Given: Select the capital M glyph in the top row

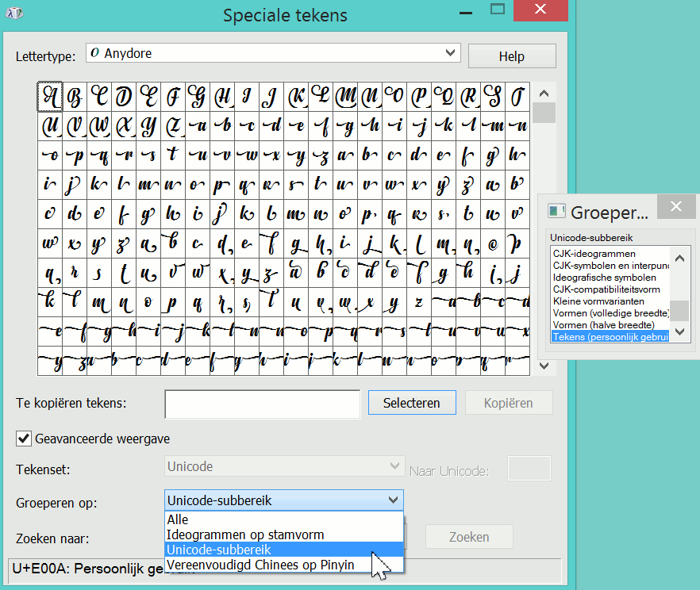Looking at the screenshot, I should click(x=345, y=97).
